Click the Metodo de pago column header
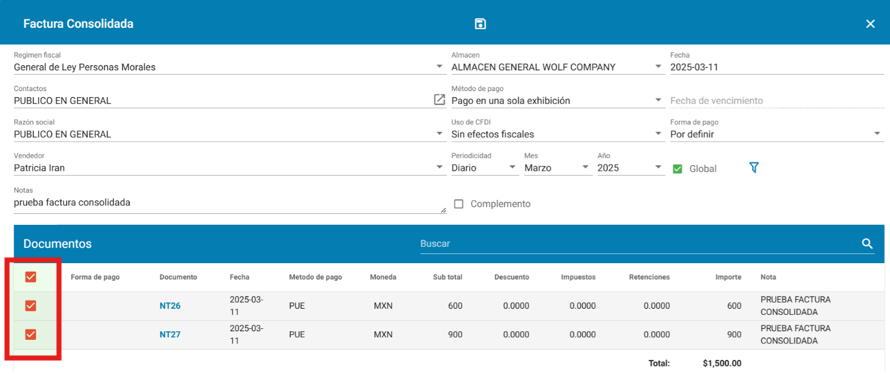Viewport: 890px width, 374px height. [x=316, y=278]
